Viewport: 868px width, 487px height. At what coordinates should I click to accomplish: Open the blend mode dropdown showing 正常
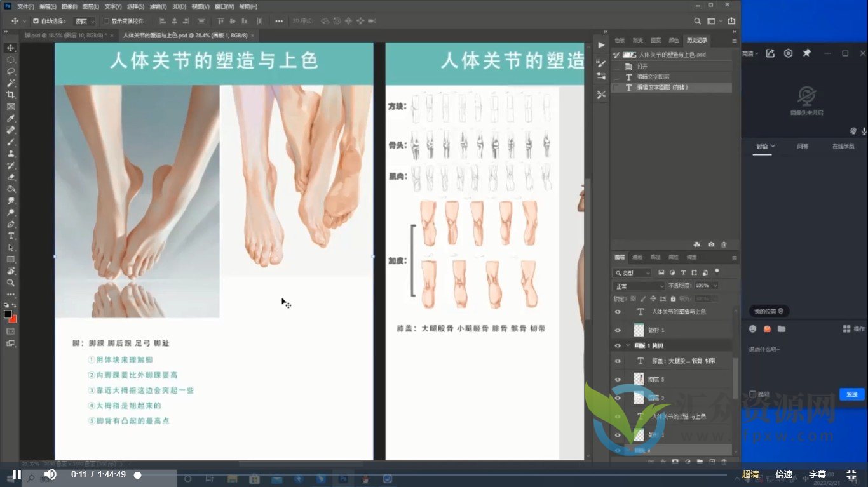(638, 286)
